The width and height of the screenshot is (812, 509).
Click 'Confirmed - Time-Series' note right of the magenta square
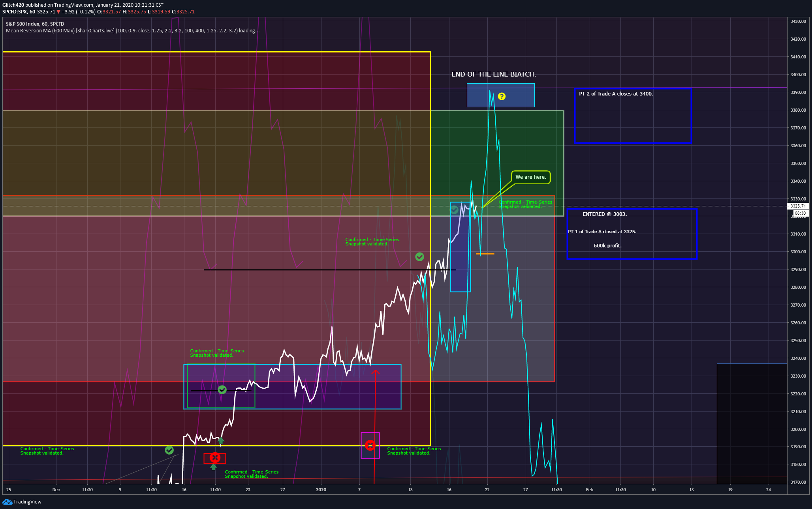click(414, 451)
